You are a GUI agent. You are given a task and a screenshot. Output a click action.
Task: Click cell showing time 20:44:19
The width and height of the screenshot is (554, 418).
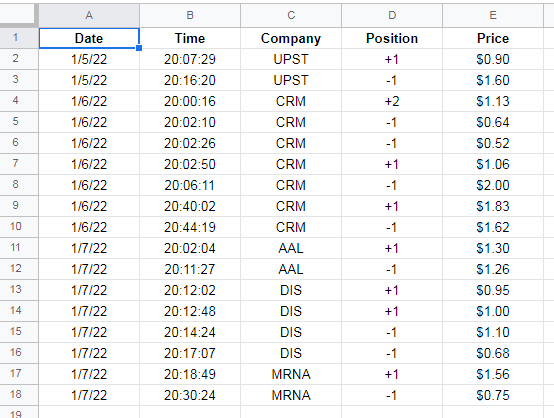click(190, 227)
